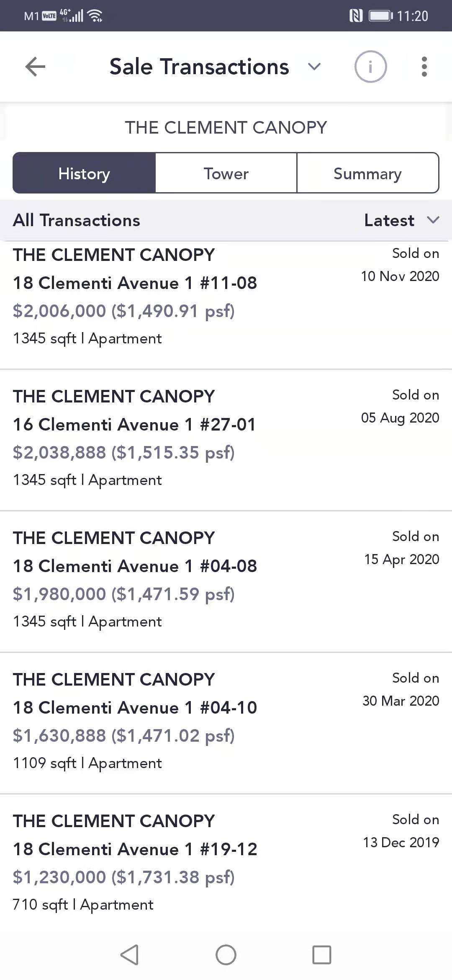Tap the NFC status bar icon

[355, 16]
